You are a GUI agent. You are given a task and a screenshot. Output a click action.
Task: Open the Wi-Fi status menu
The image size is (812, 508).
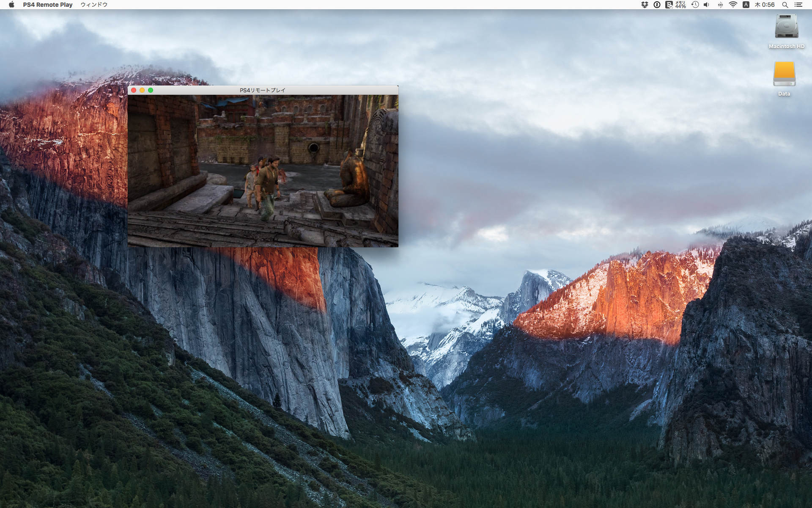click(x=733, y=5)
